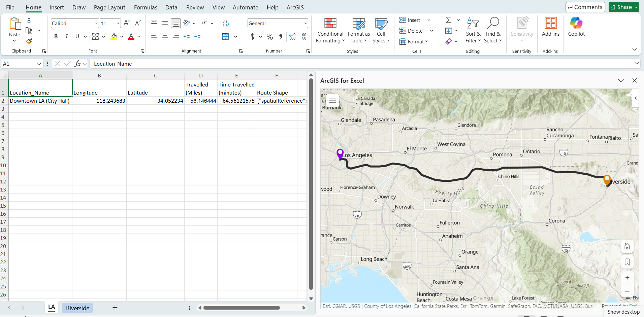Decrease decimal places
Viewport: 644px width, 317px height.
(x=303, y=37)
